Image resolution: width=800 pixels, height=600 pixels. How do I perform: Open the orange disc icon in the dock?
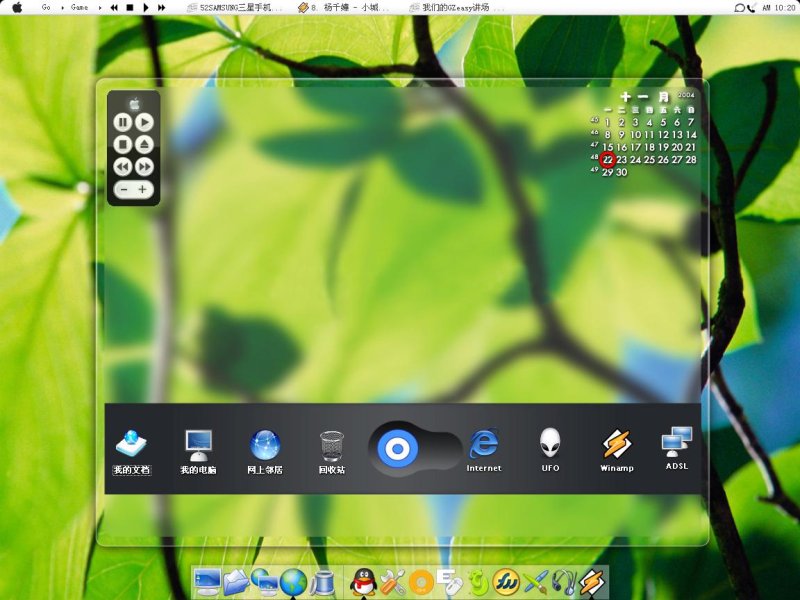pyautogui.click(x=421, y=581)
